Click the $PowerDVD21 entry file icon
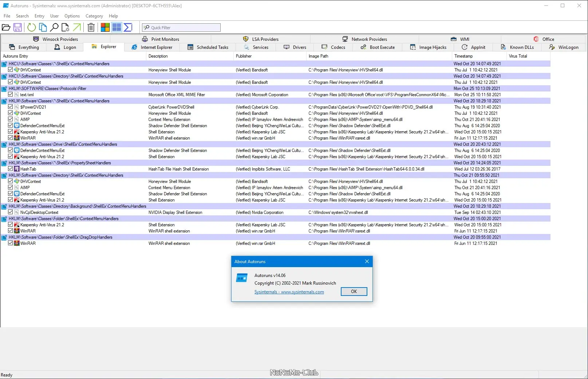Viewport: 588px width, 379px height. pyautogui.click(x=17, y=107)
